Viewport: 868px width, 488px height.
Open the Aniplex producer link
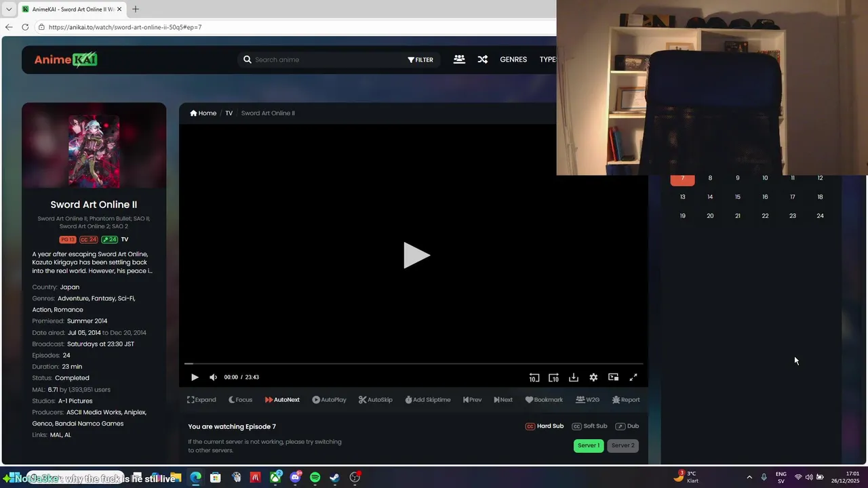(x=135, y=412)
